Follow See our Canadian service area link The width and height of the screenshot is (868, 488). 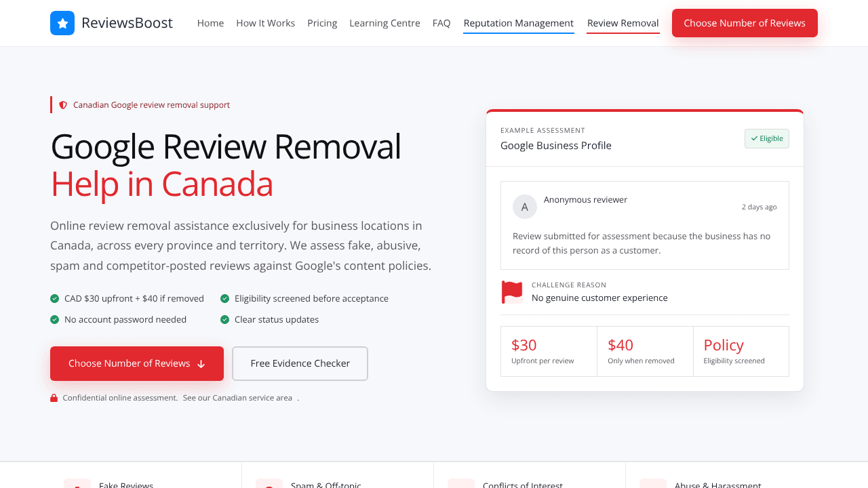(237, 398)
